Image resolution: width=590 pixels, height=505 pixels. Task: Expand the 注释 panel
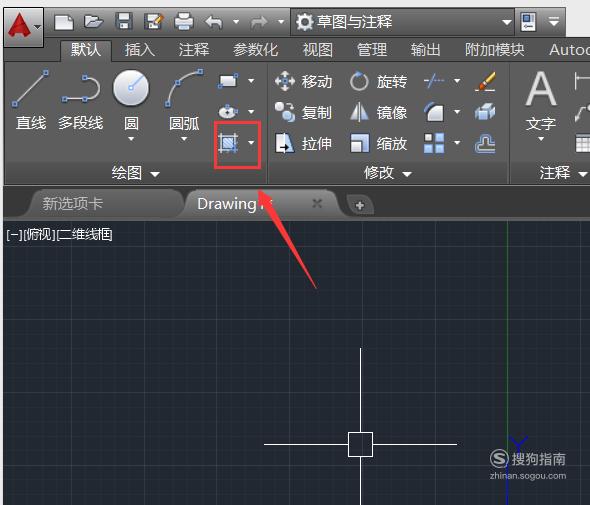tap(563, 173)
